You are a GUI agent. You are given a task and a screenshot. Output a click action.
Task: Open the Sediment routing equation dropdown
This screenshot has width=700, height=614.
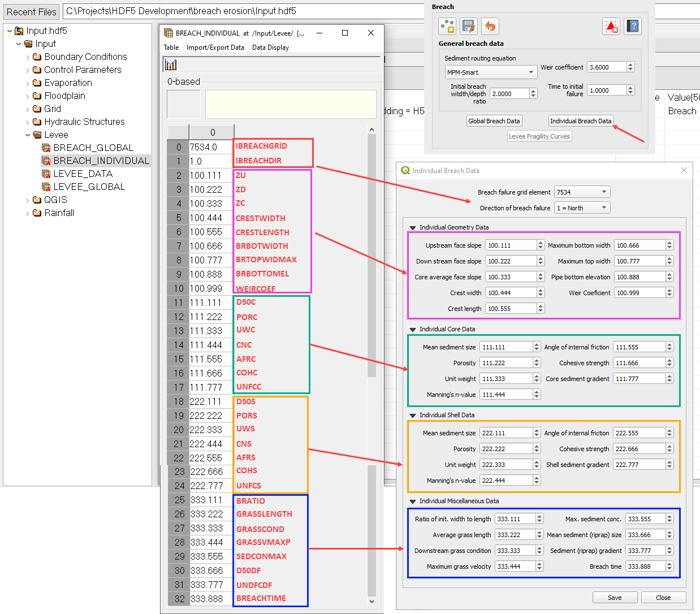pos(490,72)
